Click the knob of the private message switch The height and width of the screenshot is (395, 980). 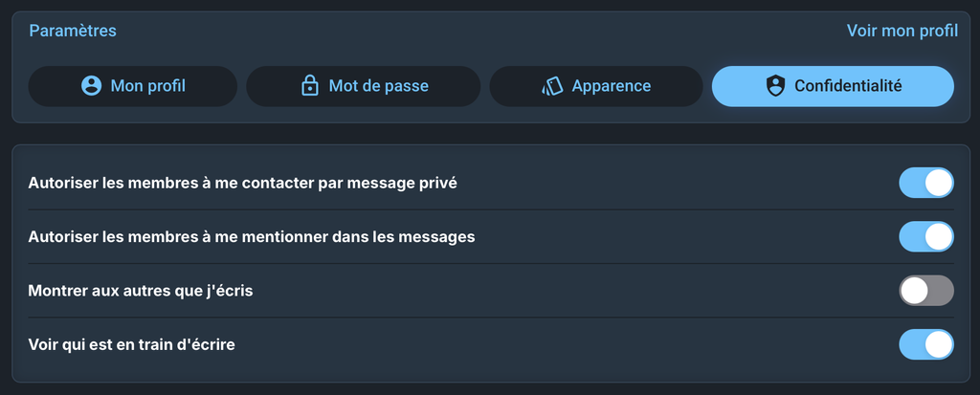coord(939,183)
